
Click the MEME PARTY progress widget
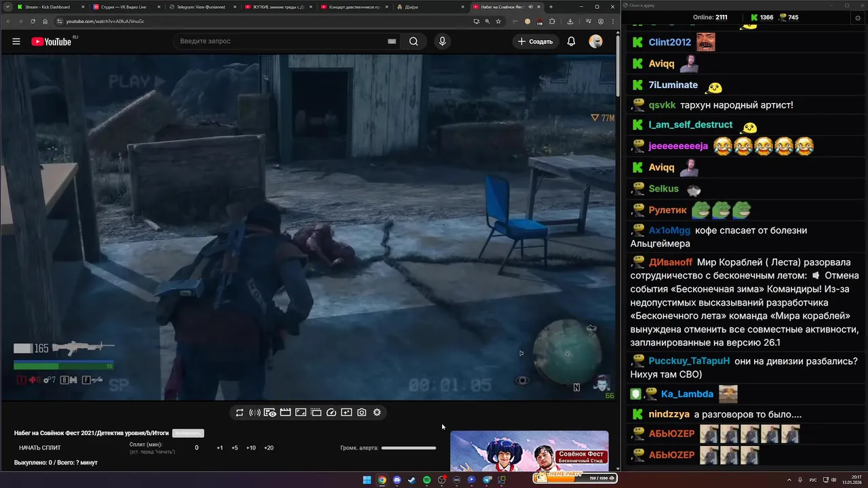pyautogui.click(x=574, y=478)
